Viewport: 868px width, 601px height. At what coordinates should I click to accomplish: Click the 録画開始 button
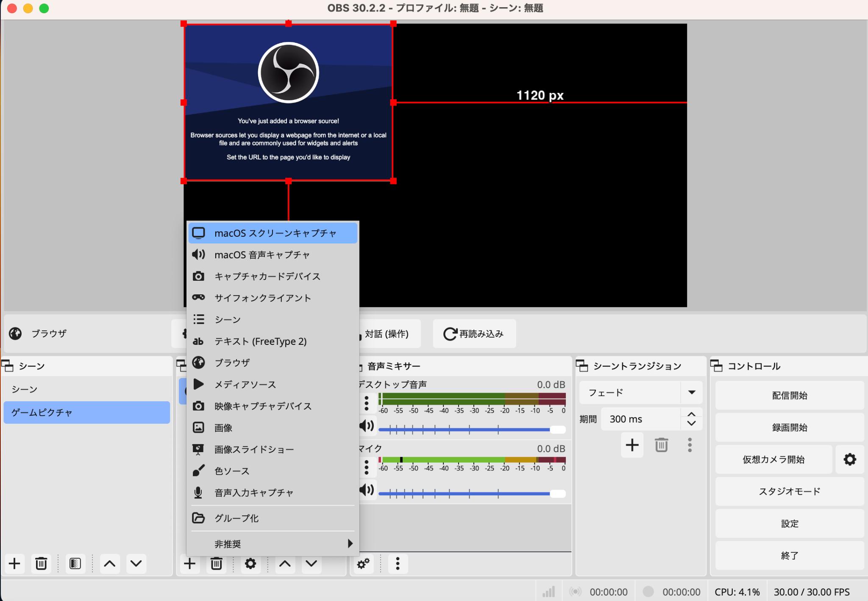click(790, 428)
